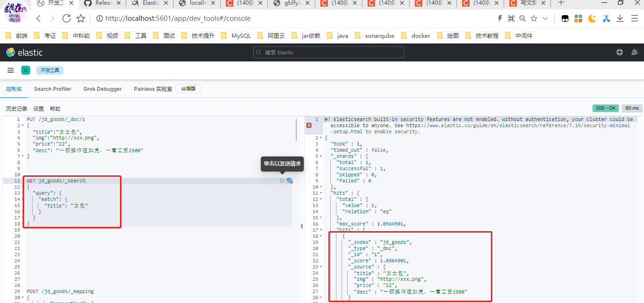Click the "PUT /jd_goods/_doc/1" request line
644x303 pixels.
coord(56,119)
